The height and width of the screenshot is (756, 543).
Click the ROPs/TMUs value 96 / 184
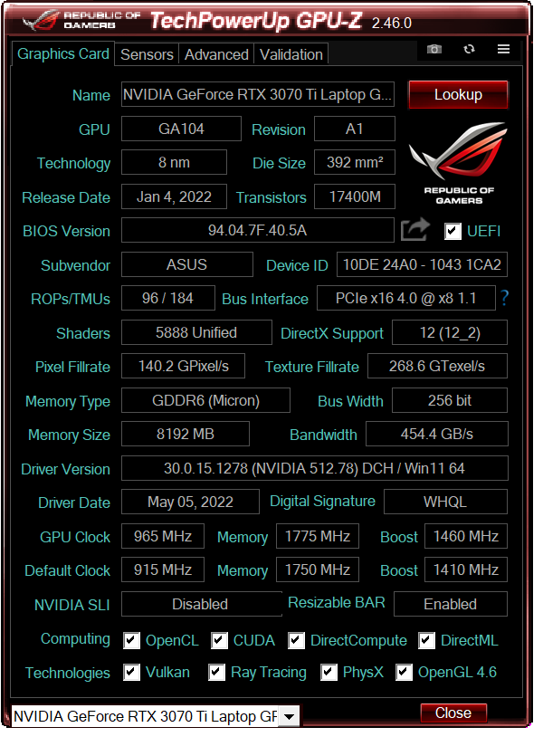pos(168,299)
